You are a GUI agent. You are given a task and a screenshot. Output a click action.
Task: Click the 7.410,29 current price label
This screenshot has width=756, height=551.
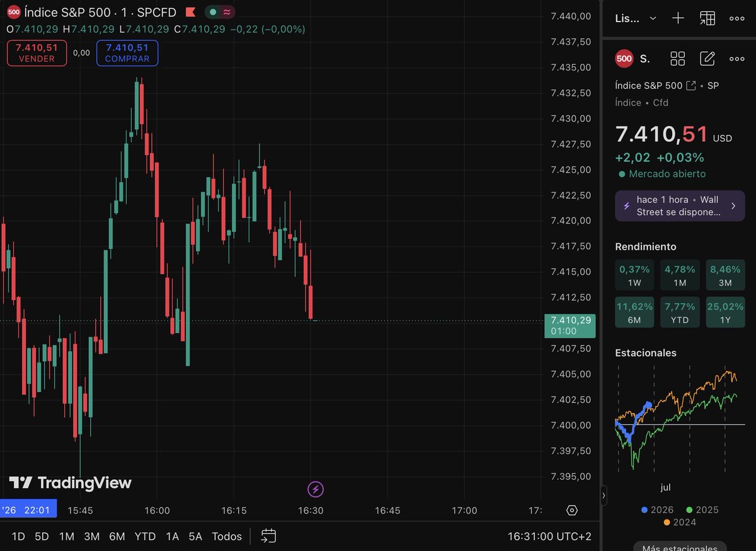pos(570,325)
